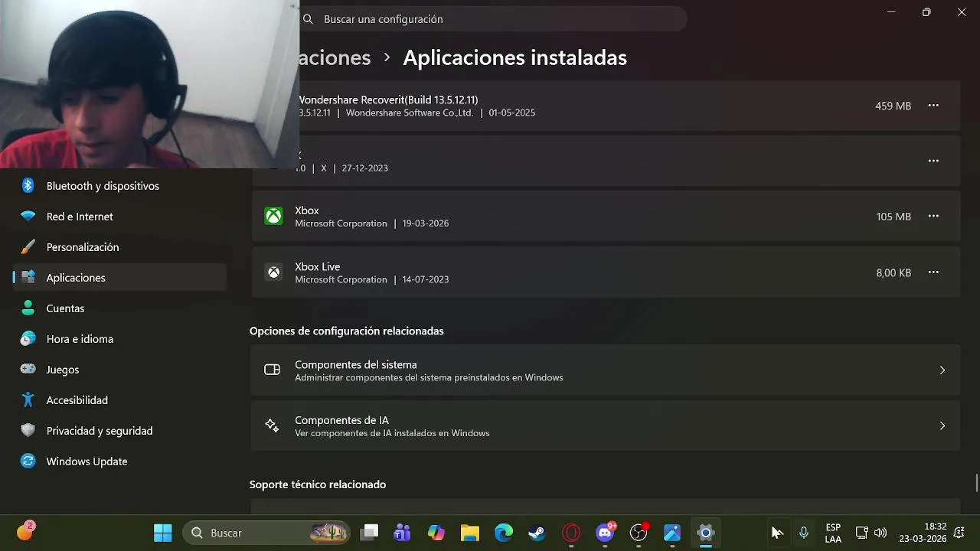Screen dimensions: 980x551
Task: Click the microphone icon in system tray
Action: (803, 533)
